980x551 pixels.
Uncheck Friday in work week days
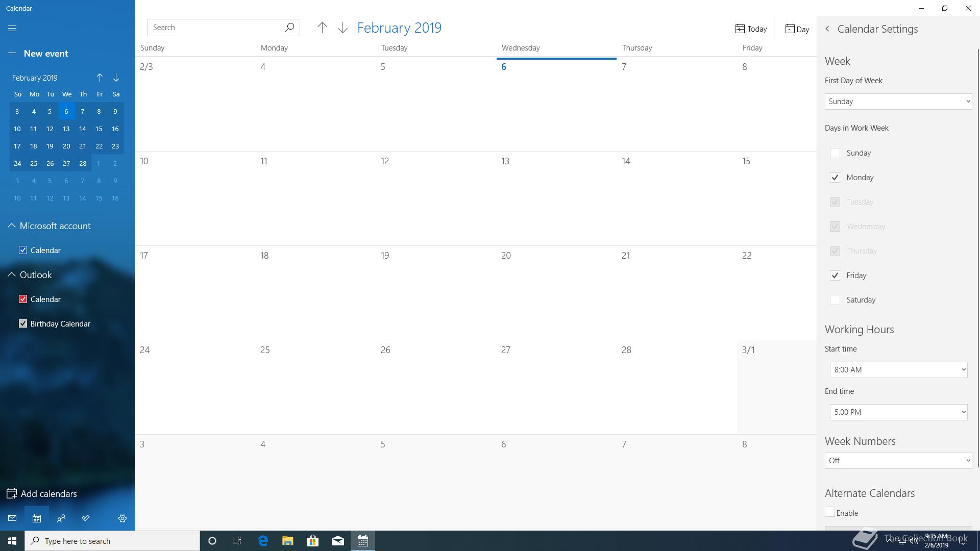(x=835, y=275)
